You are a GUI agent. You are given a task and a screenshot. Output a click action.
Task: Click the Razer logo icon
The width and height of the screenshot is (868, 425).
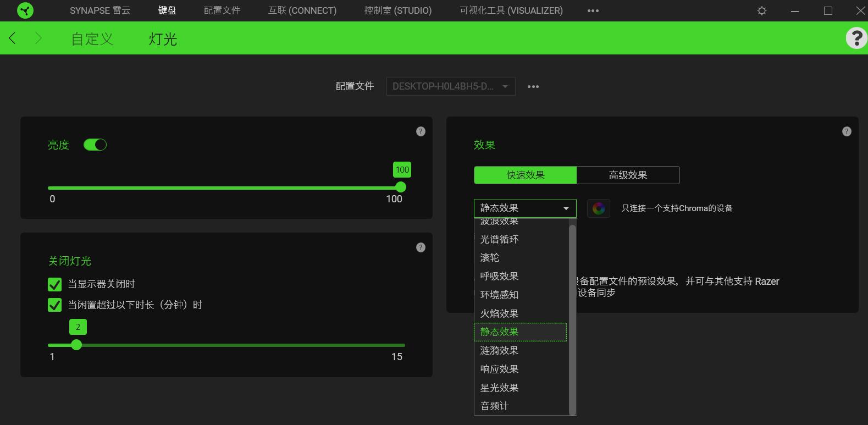coord(25,10)
